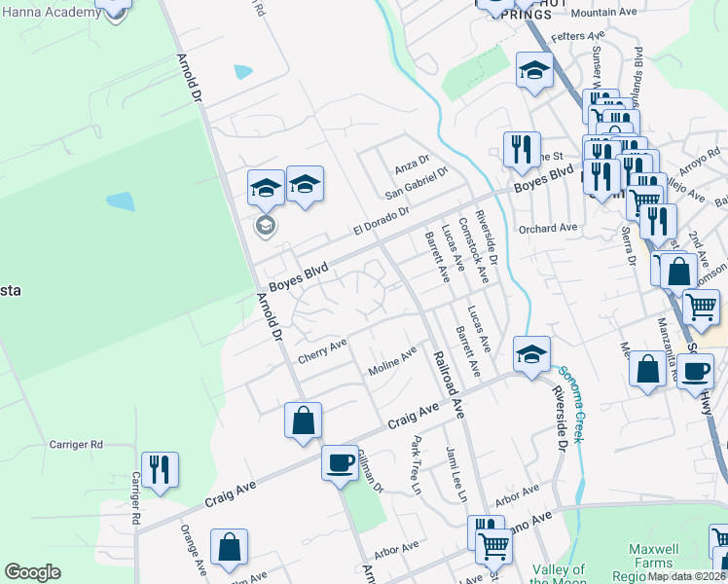Open shopping bag marker on Arnold Dr above Craig Ave
Image resolution: width=728 pixels, height=584 pixels.
[x=303, y=422]
